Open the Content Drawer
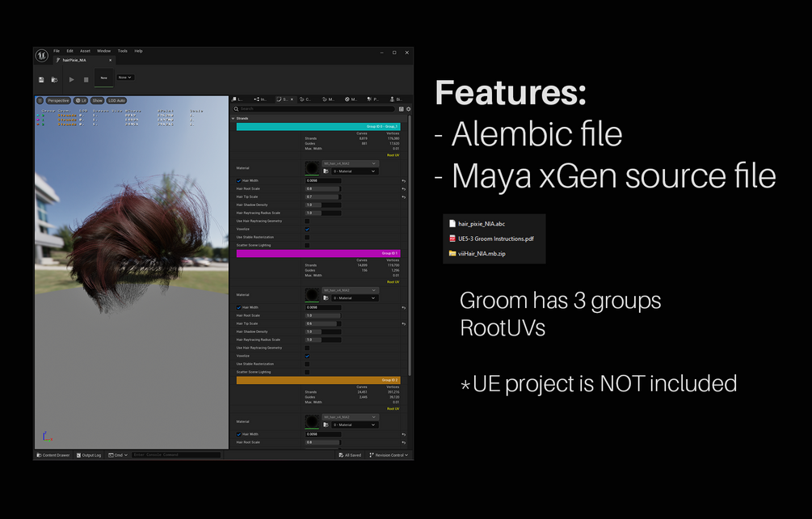 [x=53, y=455]
